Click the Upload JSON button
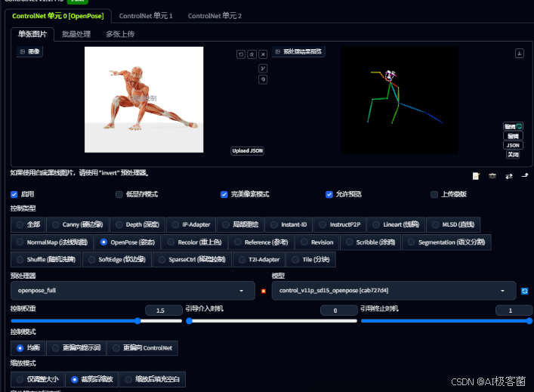This screenshot has height=392, width=534. coord(248,150)
